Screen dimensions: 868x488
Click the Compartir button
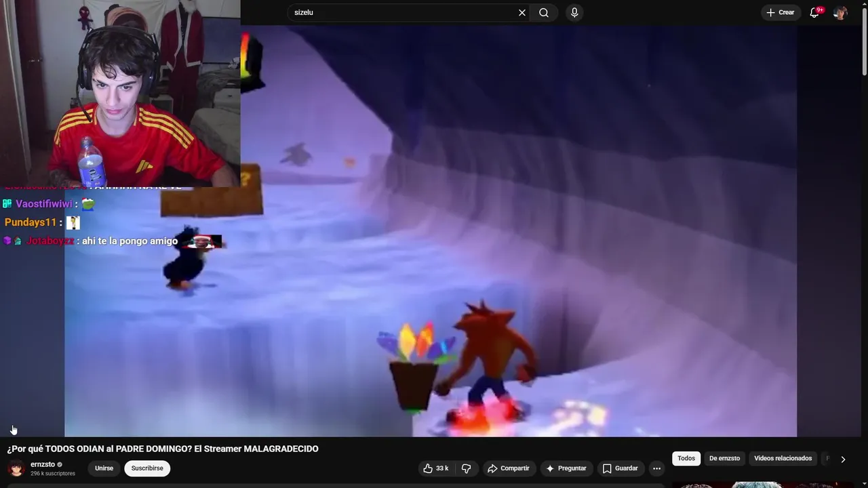tap(509, 468)
